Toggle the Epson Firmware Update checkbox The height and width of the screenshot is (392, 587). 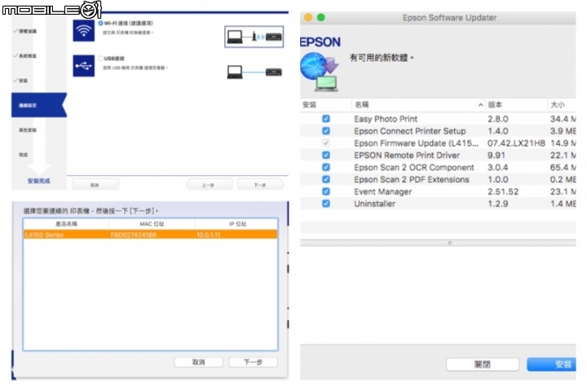pos(326,143)
